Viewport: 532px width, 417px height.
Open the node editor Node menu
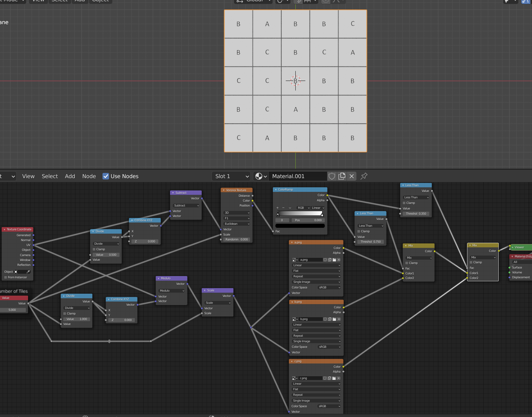pos(89,176)
